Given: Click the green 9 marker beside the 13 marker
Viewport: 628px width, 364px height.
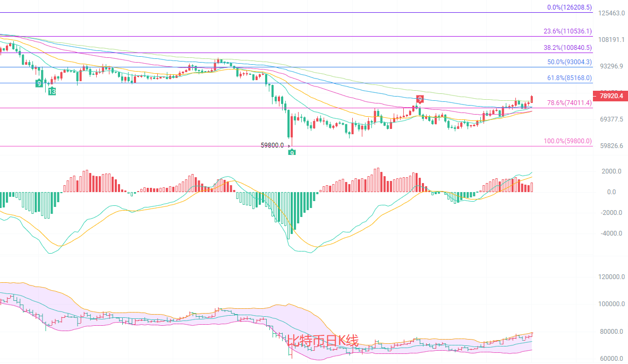Looking at the screenshot, I should point(39,83).
